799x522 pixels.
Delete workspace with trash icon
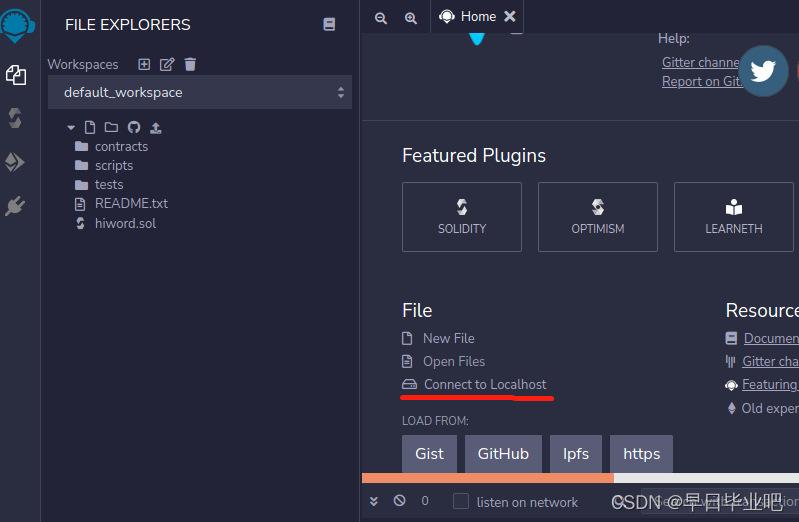click(190, 64)
